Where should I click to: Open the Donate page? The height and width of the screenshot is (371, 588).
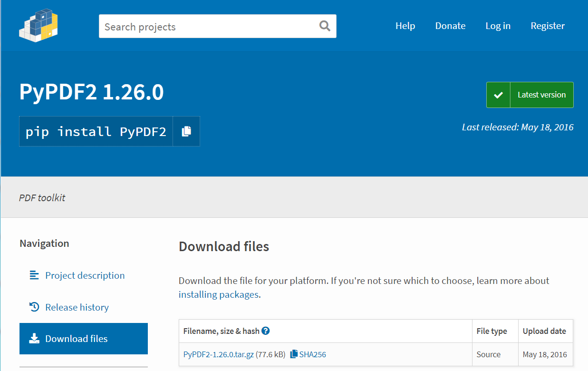point(450,26)
